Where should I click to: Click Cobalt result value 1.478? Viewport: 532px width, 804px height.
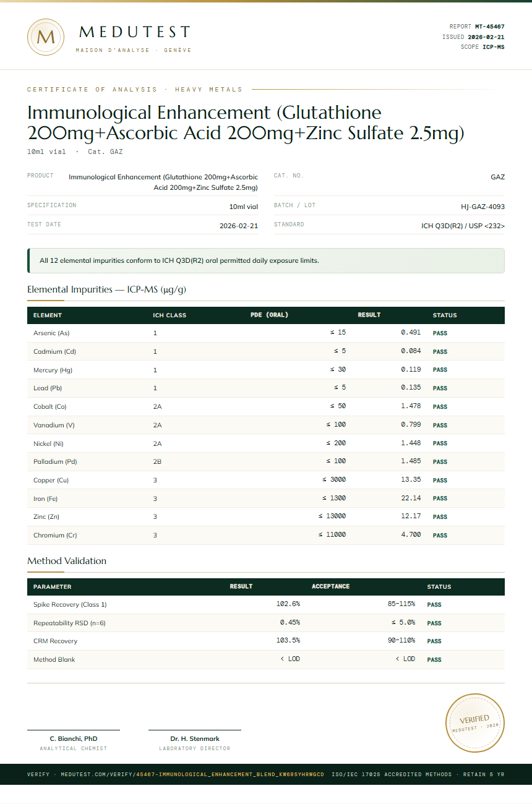(x=411, y=406)
